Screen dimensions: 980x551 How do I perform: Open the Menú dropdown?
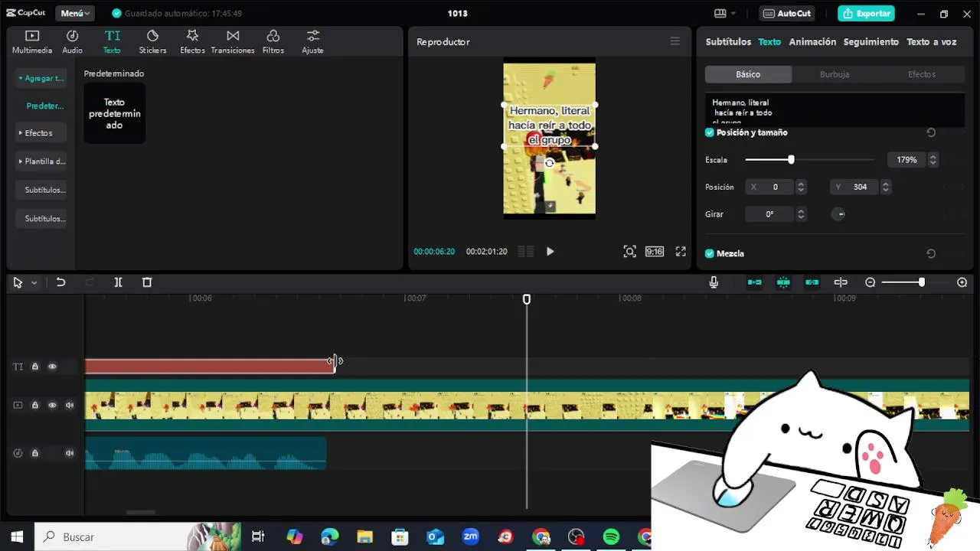point(75,13)
